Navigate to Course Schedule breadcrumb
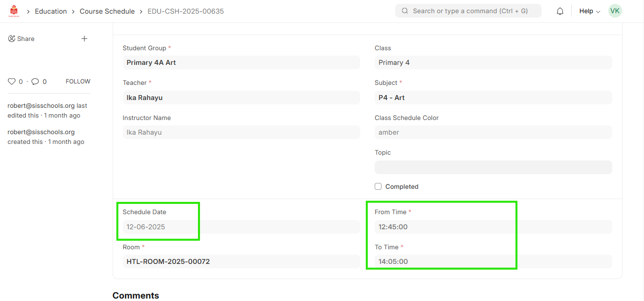 tap(107, 11)
